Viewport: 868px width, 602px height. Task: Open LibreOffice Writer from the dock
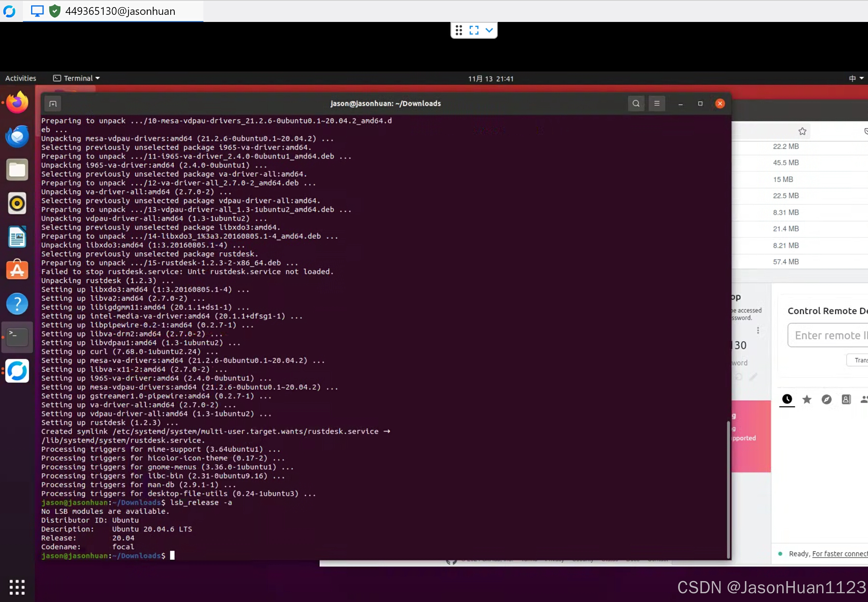click(x=17, y=237)
